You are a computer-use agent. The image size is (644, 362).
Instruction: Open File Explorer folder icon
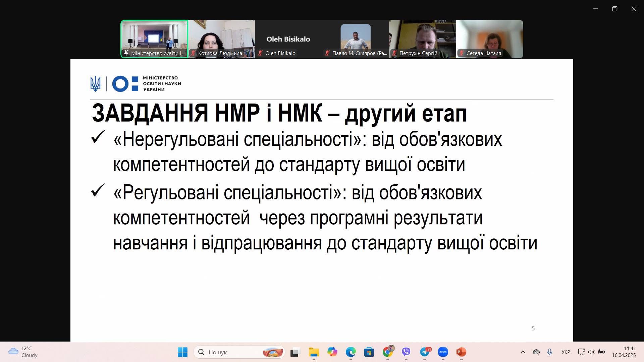(x=314, y=352)
